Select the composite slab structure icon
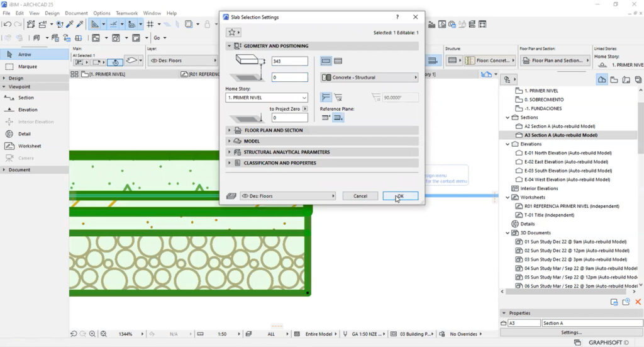Viewport: 644px width, 347px height. point(338,61)
